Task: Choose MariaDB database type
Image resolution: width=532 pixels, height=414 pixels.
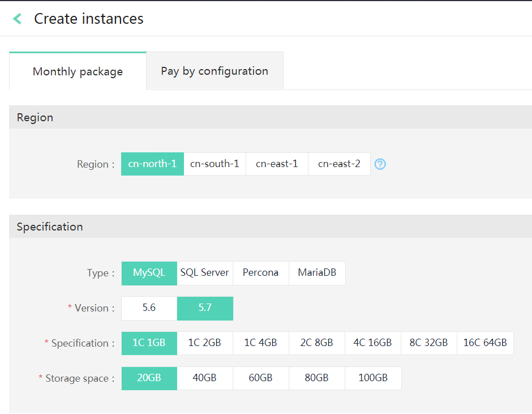Action: point(318,273)
